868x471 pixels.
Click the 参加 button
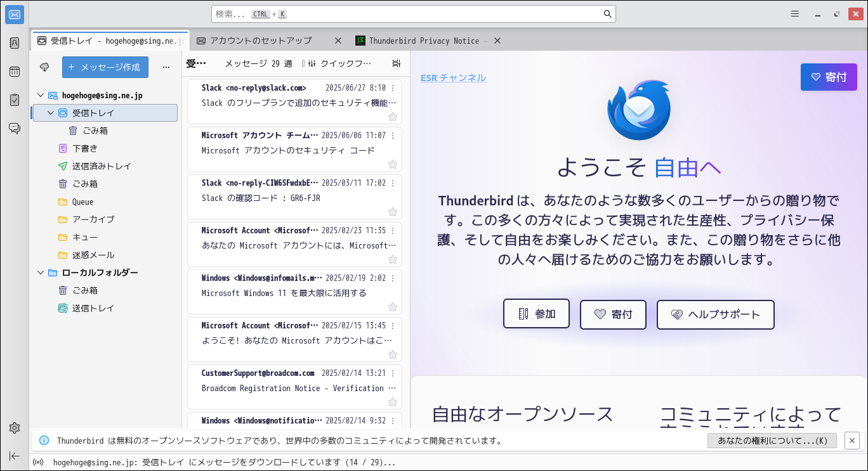[536, 314]
